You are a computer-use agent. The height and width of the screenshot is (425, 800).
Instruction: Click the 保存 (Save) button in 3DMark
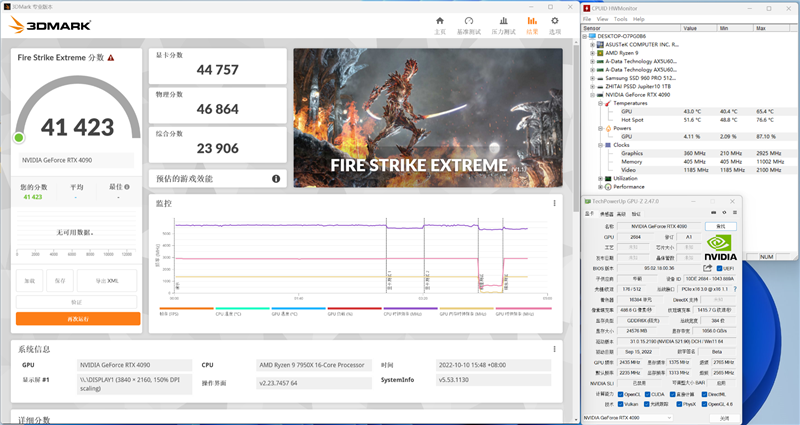click(60, 281)
